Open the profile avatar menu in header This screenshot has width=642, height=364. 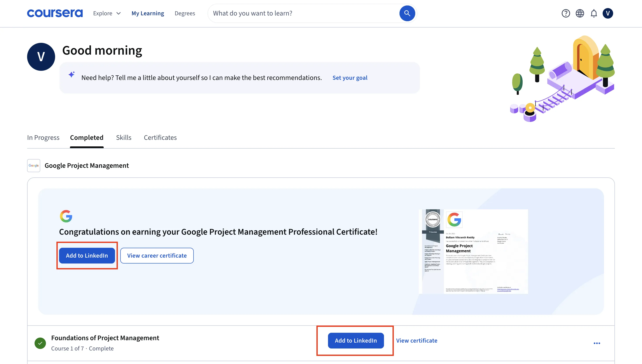[608, 13]
